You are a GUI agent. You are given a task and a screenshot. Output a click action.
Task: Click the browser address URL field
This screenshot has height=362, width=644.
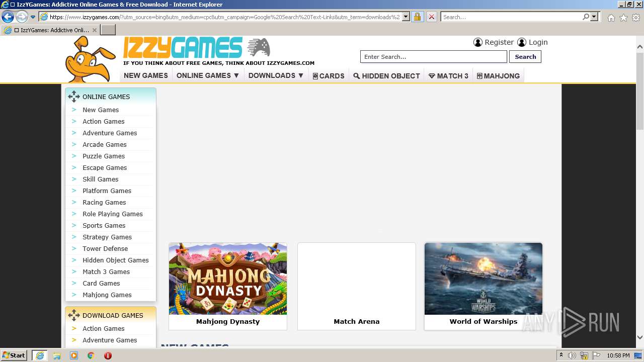(225, 17)
